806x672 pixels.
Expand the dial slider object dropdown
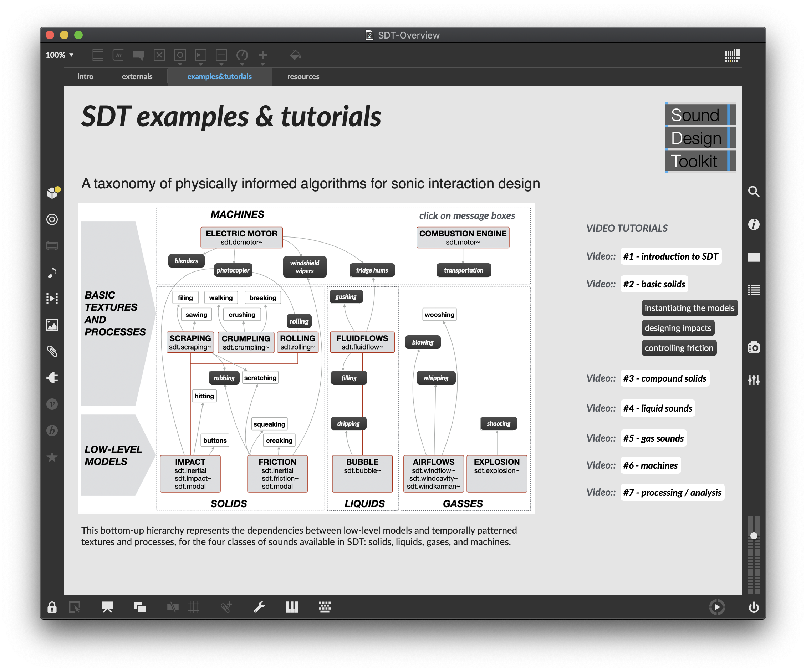point(242,64)
